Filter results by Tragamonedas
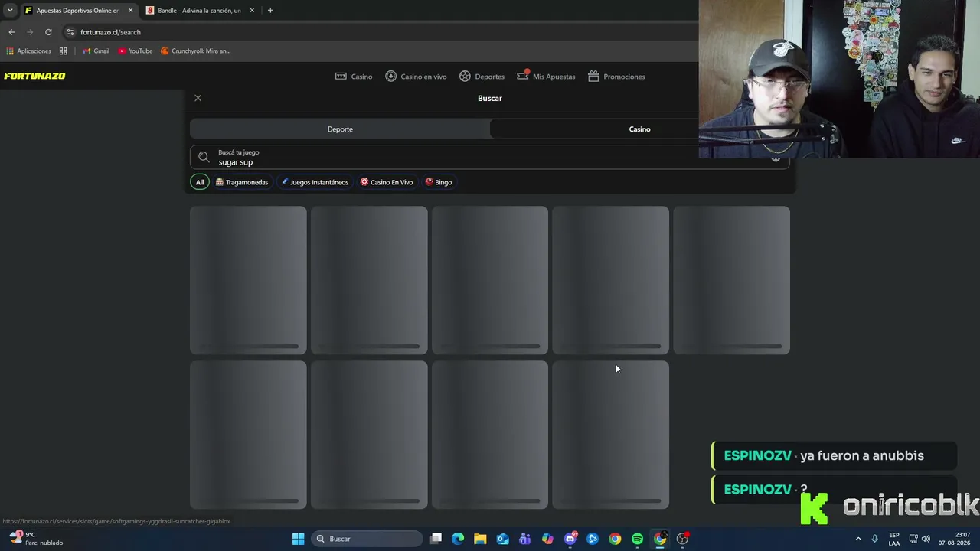 [x=242, y=182]
